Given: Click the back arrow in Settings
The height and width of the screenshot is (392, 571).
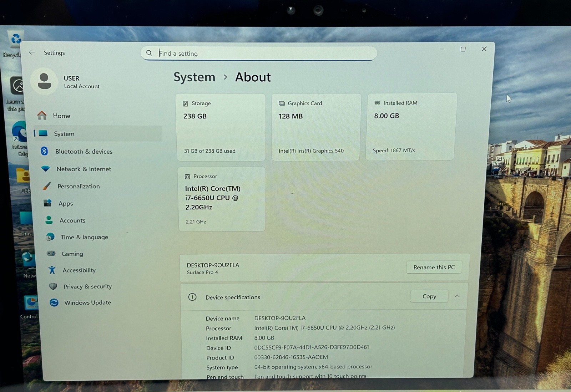Looking at the screenshot, I should click(x=32, y=52).
